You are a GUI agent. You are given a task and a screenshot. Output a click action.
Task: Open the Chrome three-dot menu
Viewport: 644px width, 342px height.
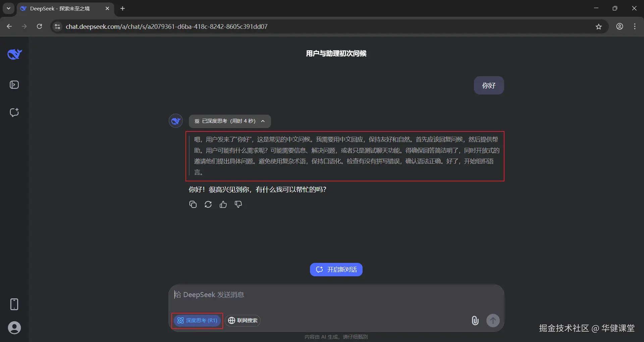point(635,26)
